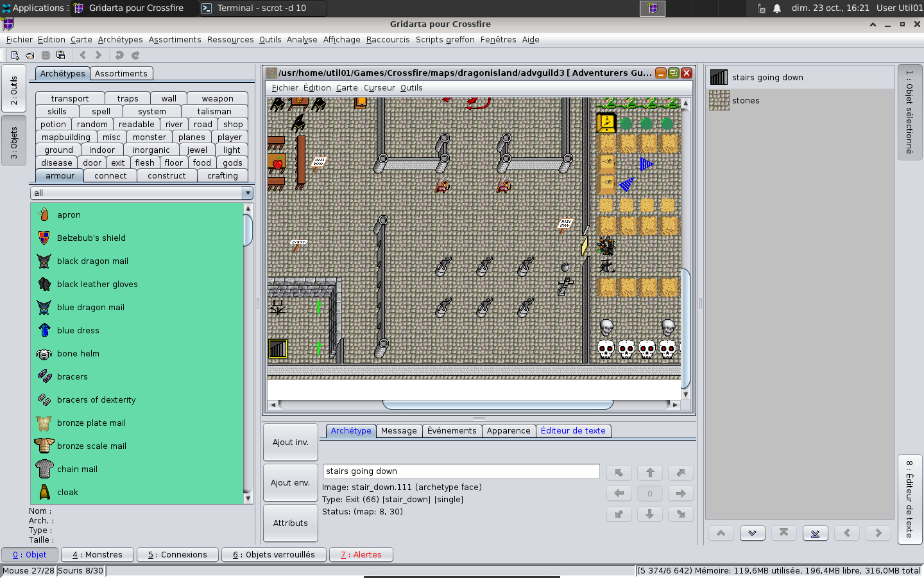Click the Save all maps icon

[x=61, y=55]
